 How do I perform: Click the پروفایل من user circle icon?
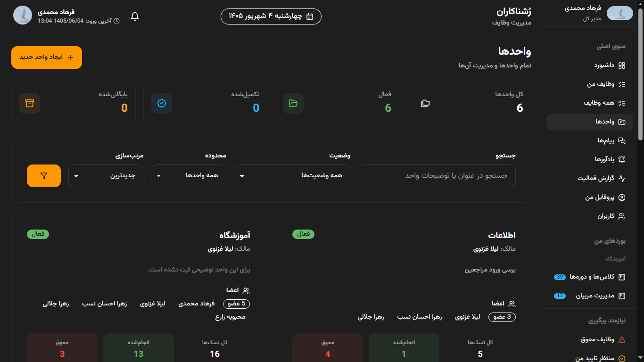coord(622,197)
